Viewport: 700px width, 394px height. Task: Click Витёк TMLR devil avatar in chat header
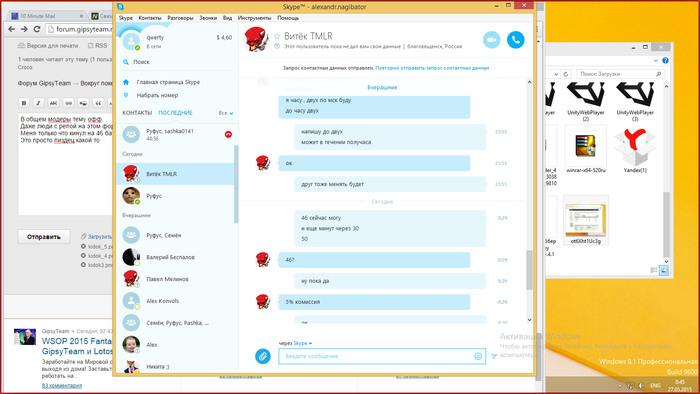pyautogui.click(x=256, y=39)
